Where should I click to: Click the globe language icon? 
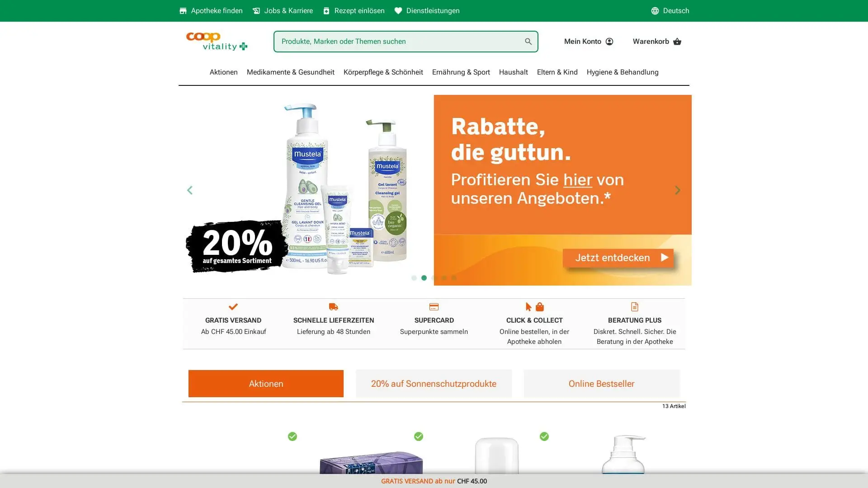coord(655,11)
